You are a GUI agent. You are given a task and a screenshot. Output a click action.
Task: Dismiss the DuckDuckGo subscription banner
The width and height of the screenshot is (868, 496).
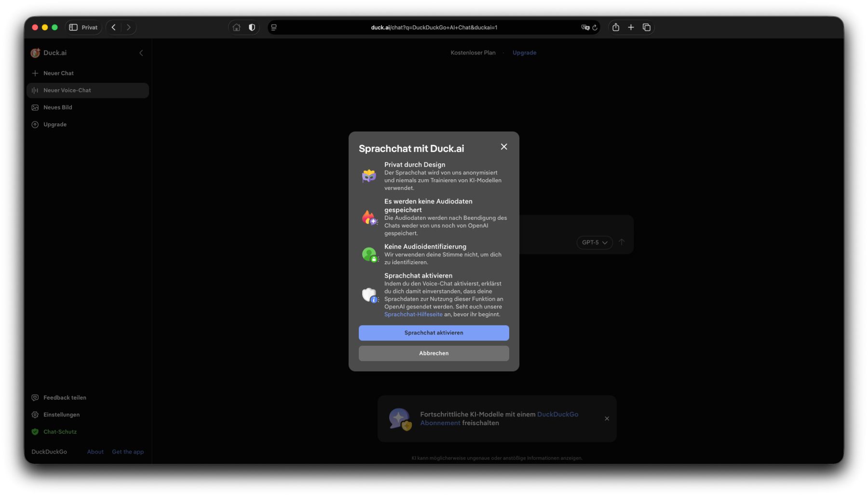607,419
